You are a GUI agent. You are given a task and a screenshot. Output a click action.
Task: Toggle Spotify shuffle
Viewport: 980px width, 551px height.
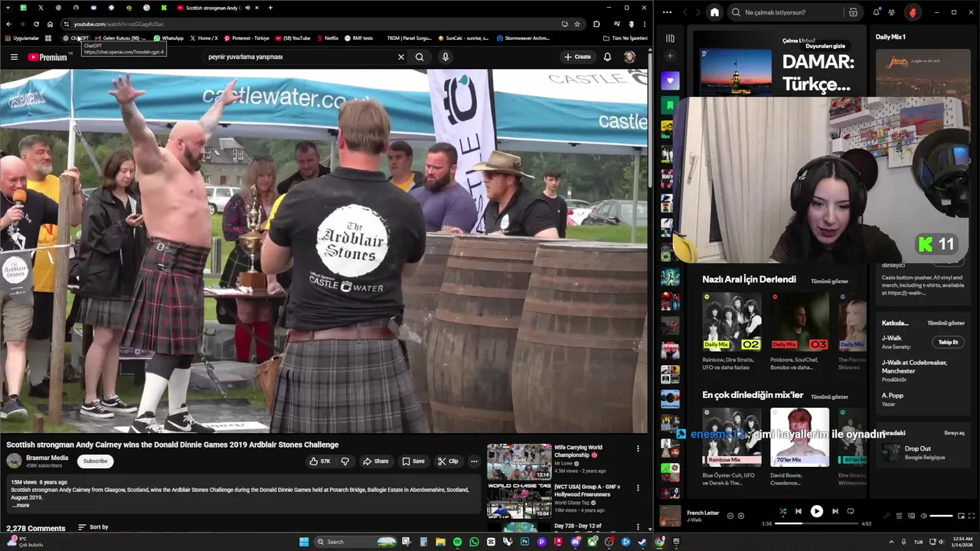(x=782, y=511)
